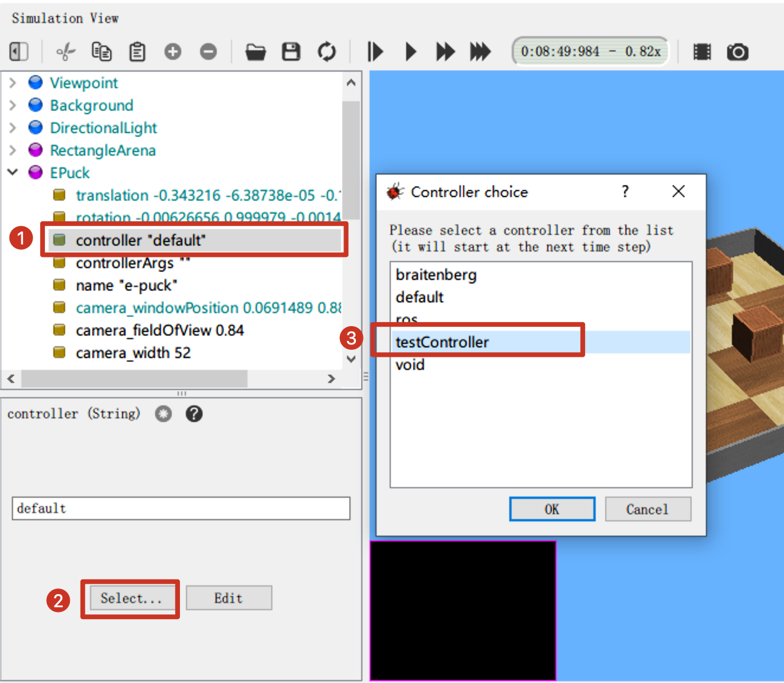Open a world file with folder icon

256,52
